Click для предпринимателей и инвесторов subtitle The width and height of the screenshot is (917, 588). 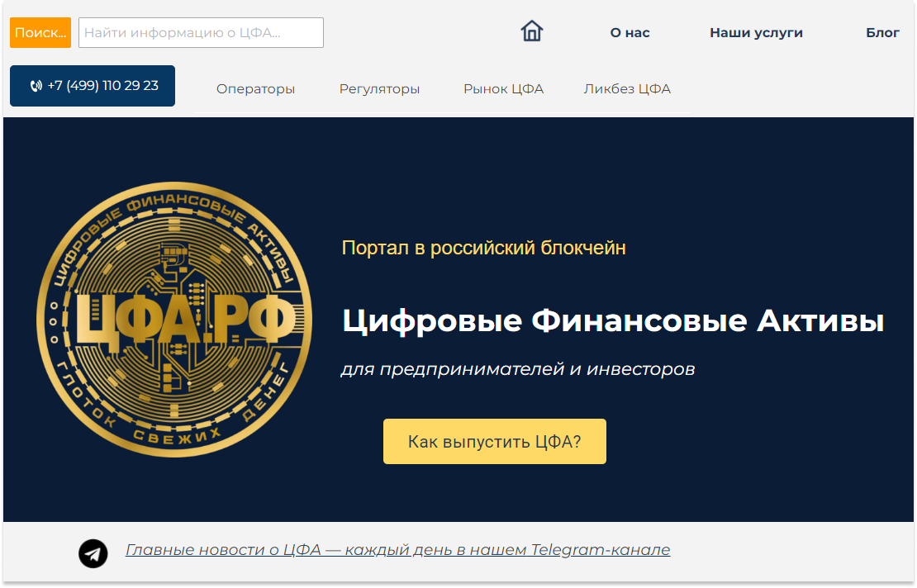point(518,369)
